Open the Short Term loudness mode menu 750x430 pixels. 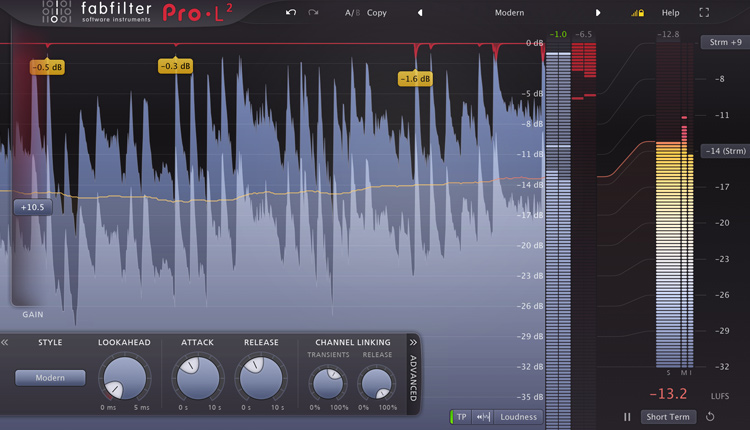(667, 417)
